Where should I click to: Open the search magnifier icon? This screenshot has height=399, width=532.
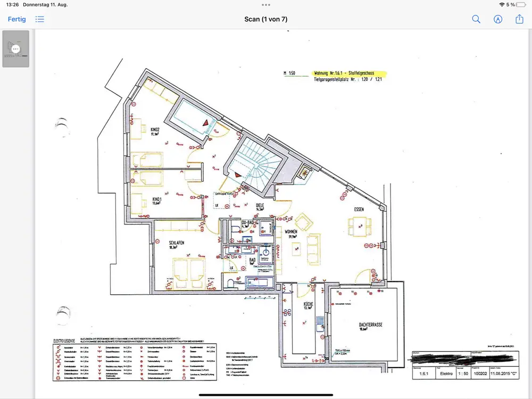coord(476,19)
